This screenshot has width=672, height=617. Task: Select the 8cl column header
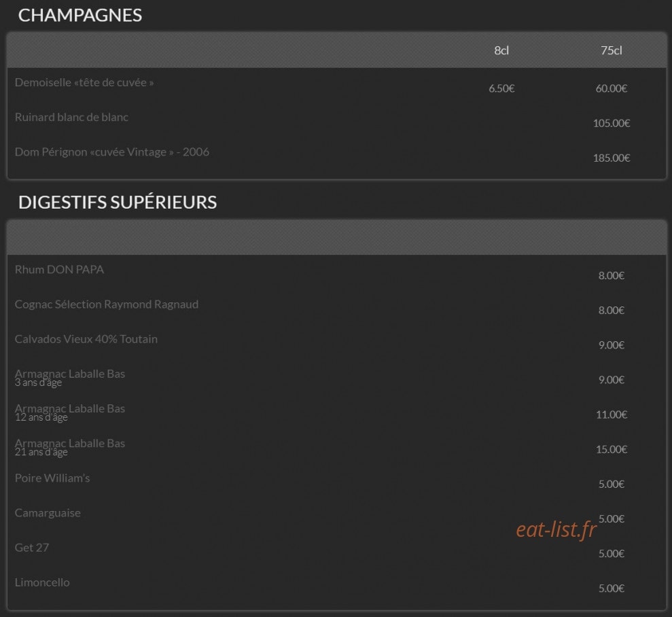(501, 50)
